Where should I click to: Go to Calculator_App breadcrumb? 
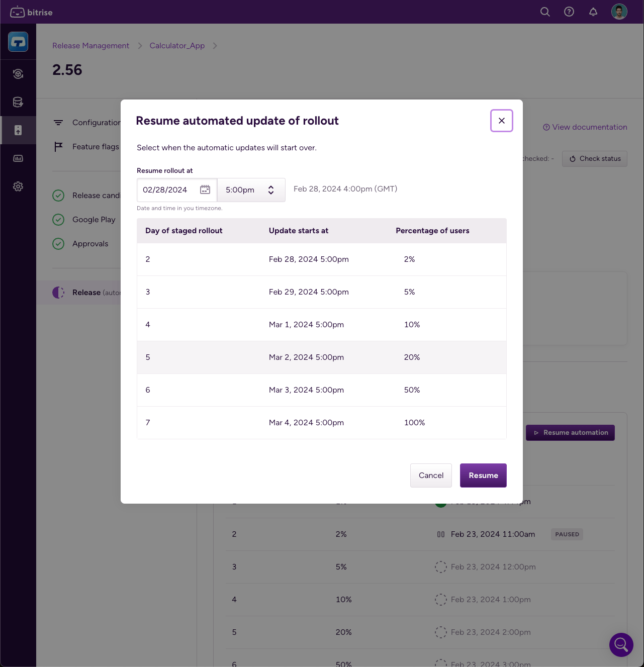pyautogui.click(x=177, y=46)
